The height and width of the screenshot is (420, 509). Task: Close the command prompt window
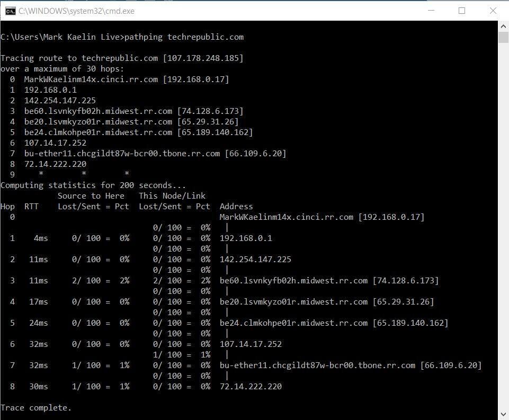click(492, 11)
